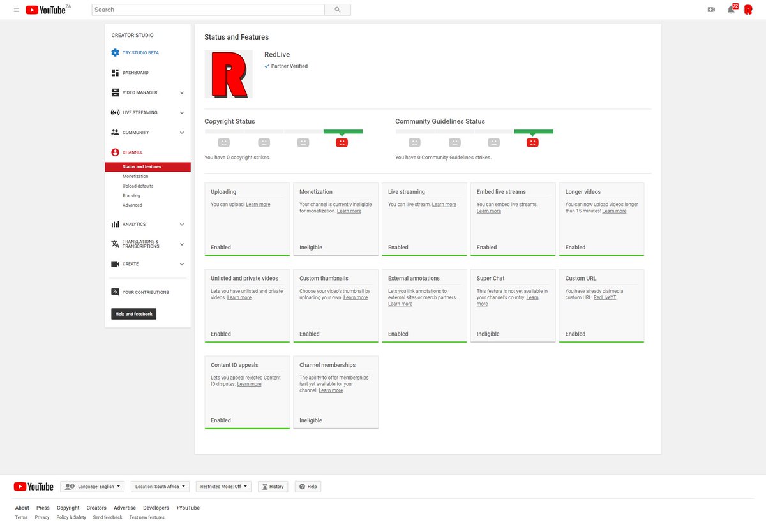Viewport: 766px width, 532px height.
Task: Click the Channel person icon
Action: coord(115,152)
